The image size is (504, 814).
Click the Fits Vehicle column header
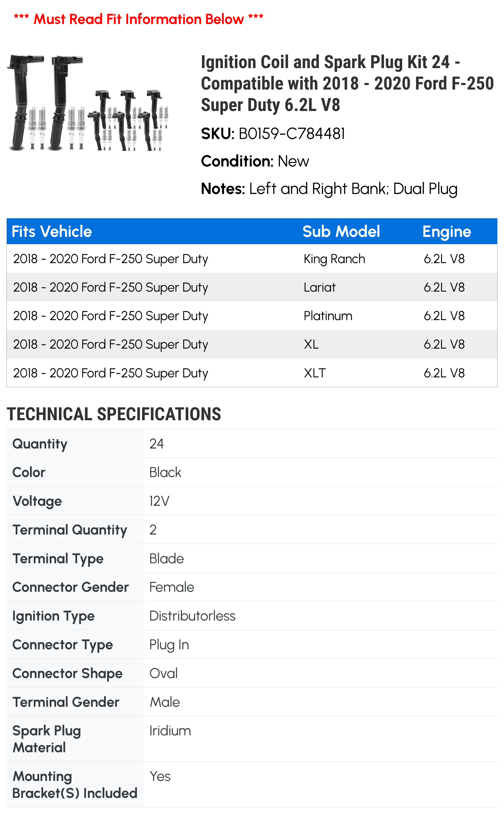52,232
